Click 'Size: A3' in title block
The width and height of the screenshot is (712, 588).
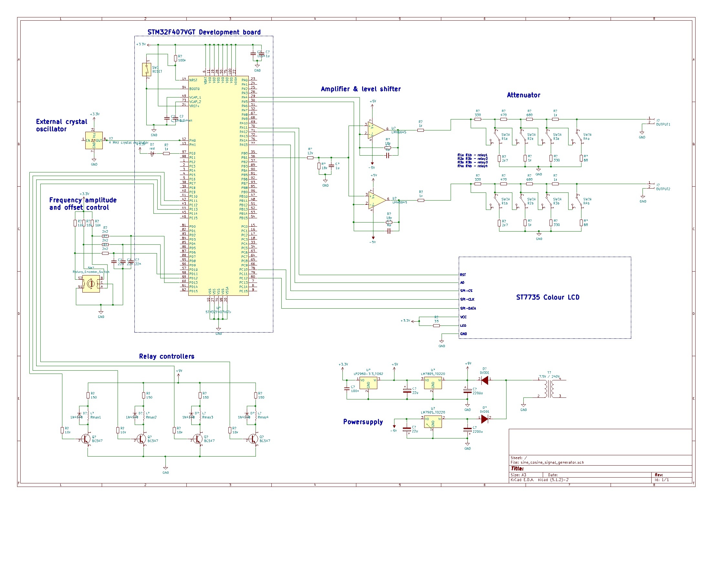[x=518, y=475]
